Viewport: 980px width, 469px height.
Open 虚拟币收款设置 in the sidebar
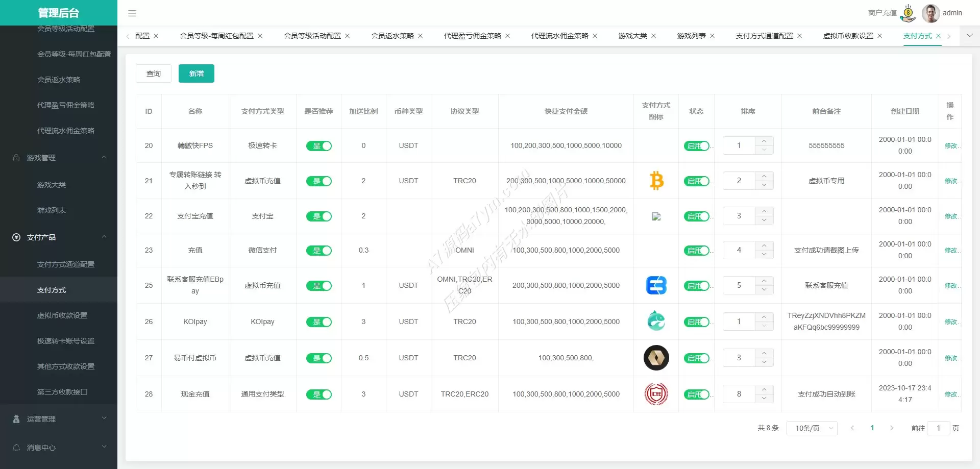62,315
